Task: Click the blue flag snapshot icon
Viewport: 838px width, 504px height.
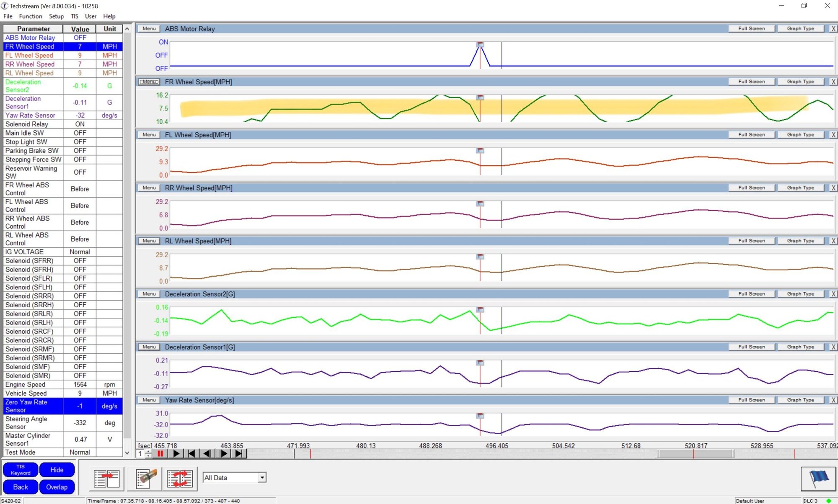Action: 818,478
